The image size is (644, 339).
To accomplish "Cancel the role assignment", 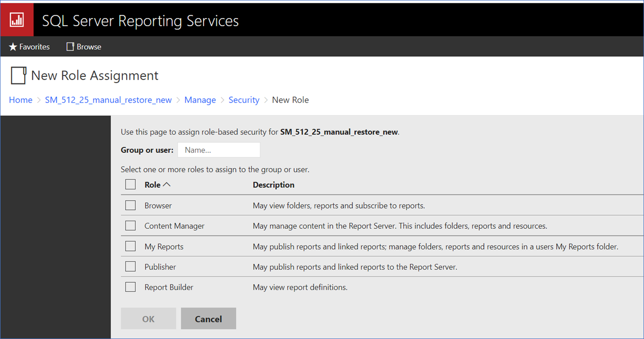I will 208,318.
